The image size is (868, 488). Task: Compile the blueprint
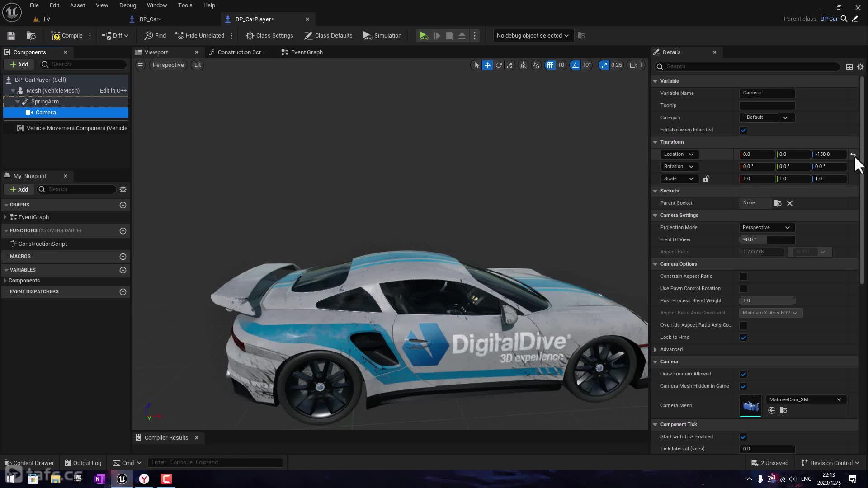pyautogui.click(x=67, y=36)
